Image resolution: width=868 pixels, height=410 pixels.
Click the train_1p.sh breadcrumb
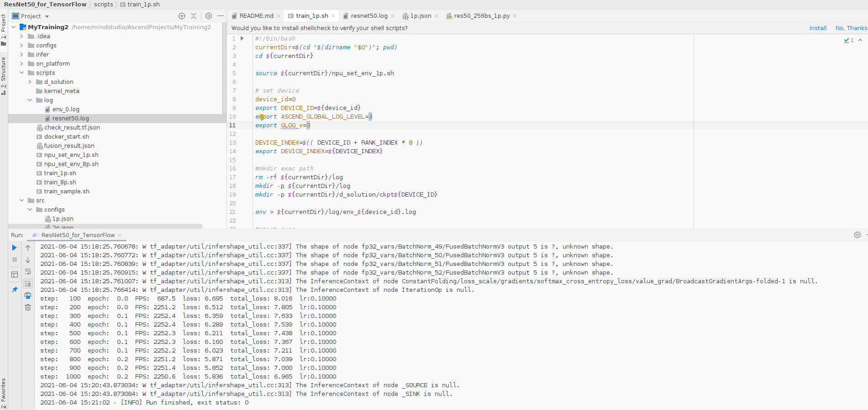(140, 5)
